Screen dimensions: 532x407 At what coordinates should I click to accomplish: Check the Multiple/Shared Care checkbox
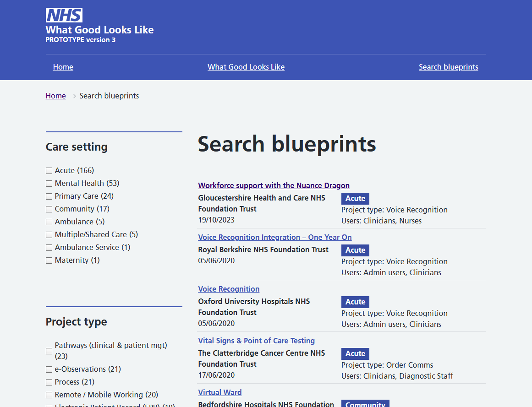49,234
